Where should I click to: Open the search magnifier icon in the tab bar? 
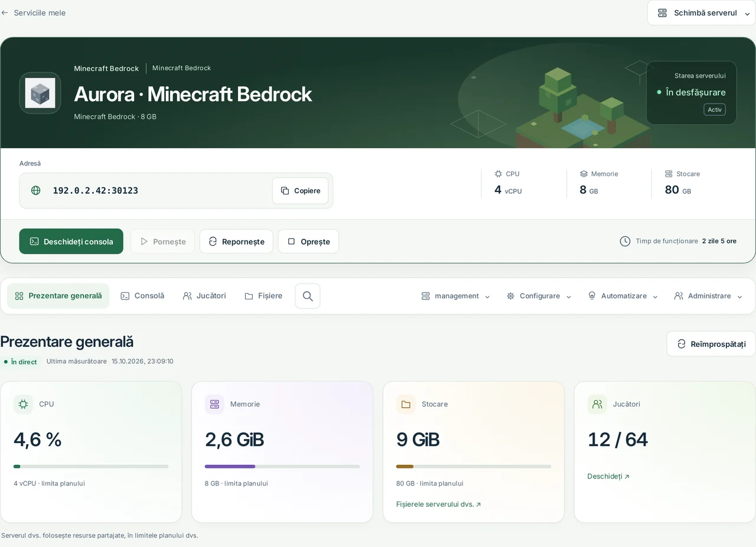click(x=308, y=296)
